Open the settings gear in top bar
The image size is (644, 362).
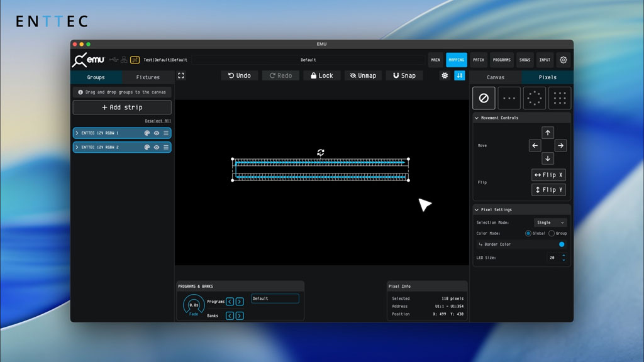click(x=563, y=60)
